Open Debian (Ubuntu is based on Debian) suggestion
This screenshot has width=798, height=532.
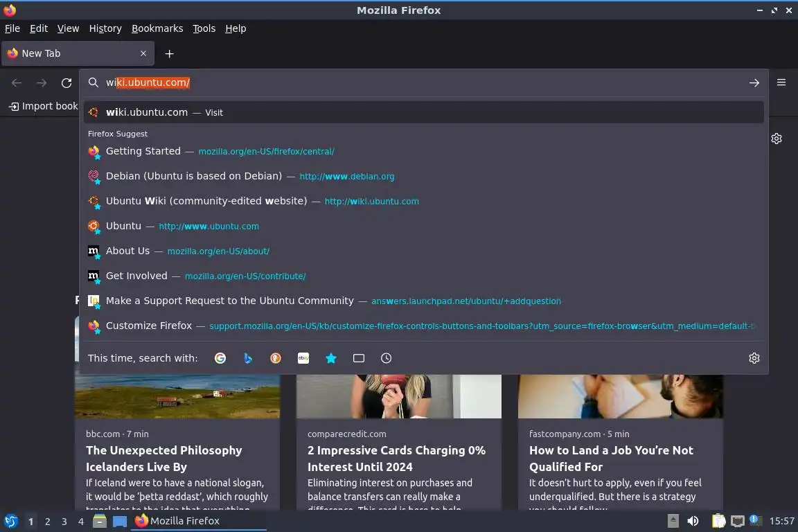(x=423, y=176)
